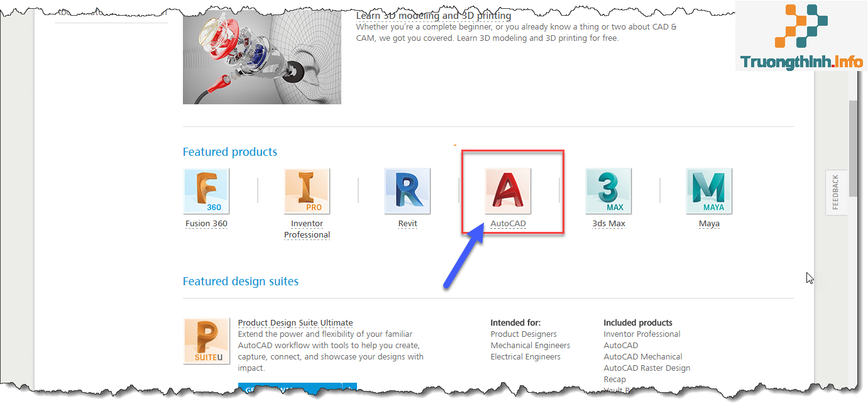
Task: Open the Product Design Suite Ultimate title link
Action: (295, 323)
